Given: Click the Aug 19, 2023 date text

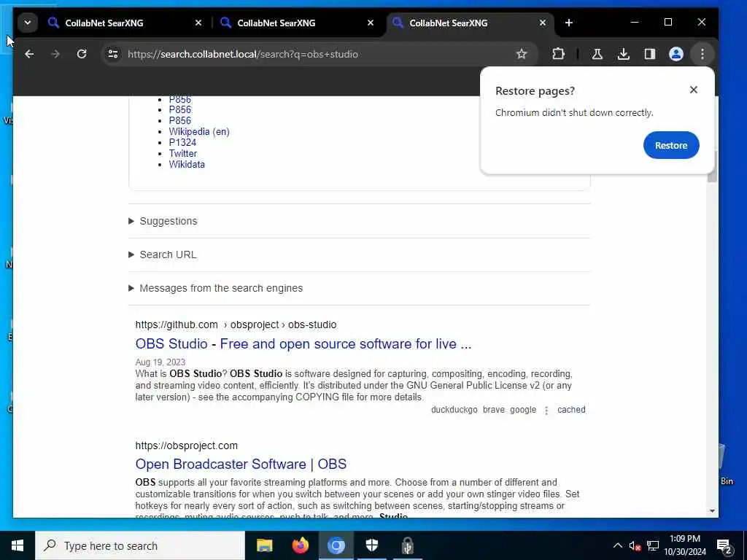Looking at the screenshot, I should click(160, 362).
